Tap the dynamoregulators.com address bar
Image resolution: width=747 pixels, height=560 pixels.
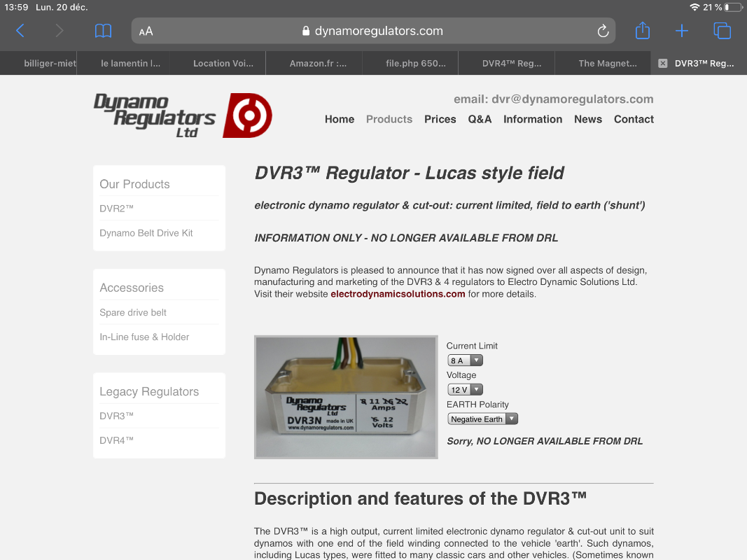(372, 31)
